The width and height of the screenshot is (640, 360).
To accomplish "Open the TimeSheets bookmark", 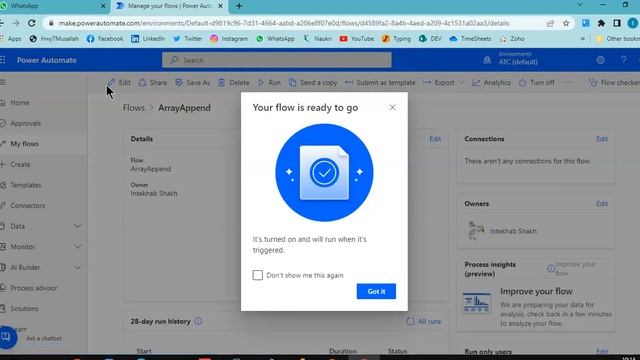I will tap(470, 39).
